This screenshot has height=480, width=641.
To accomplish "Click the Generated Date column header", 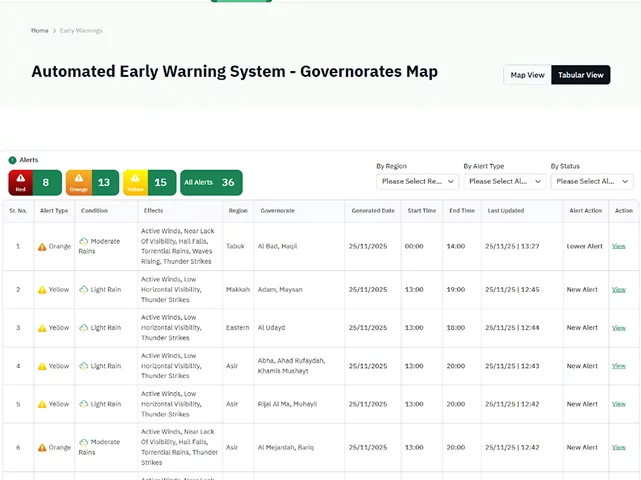I will tap(373, 211).
